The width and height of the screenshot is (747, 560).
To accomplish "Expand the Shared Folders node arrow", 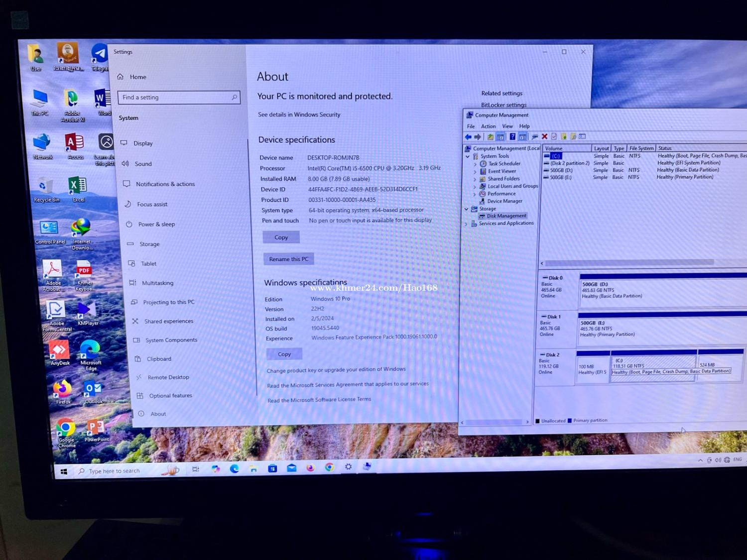I will [475, 179].
